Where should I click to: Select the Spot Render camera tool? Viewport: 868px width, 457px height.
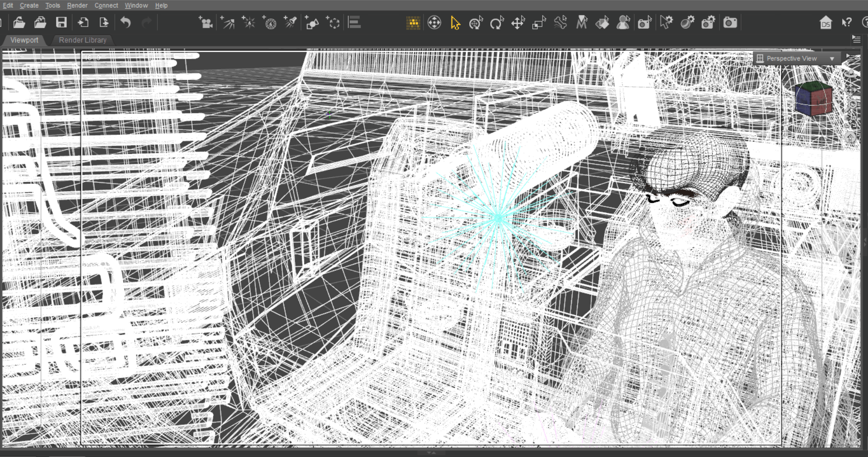point(645,22)
